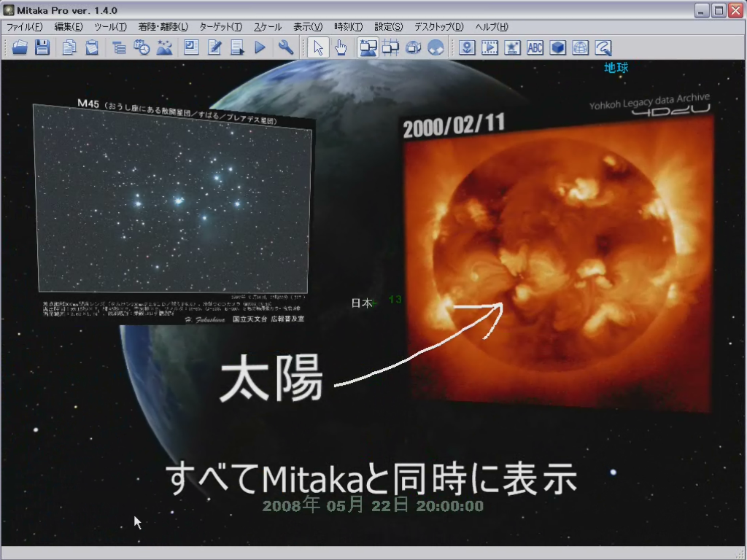Open the 編集(E) menu
747x560 pixels.
(x=69, y=27)
